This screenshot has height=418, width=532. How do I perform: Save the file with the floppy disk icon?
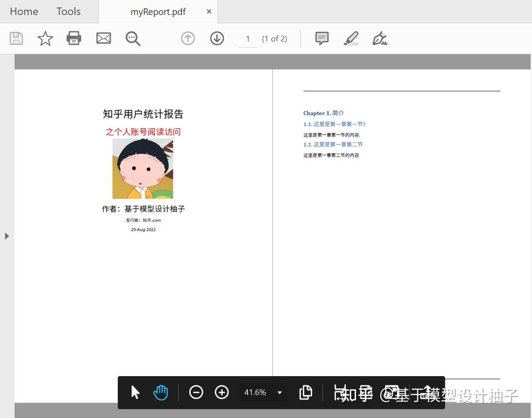(16, 38)
